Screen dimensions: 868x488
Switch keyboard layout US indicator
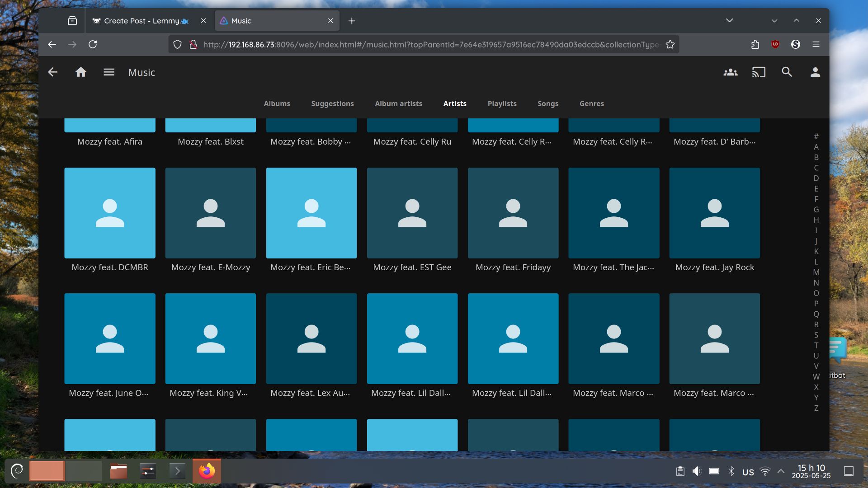pos(748,472)
